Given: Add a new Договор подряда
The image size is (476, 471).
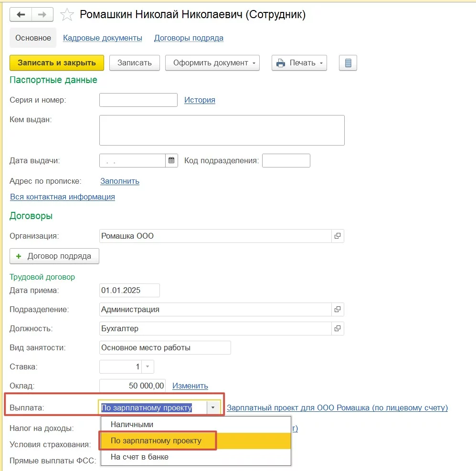Looking at the screenshot, I should [54, 256].
